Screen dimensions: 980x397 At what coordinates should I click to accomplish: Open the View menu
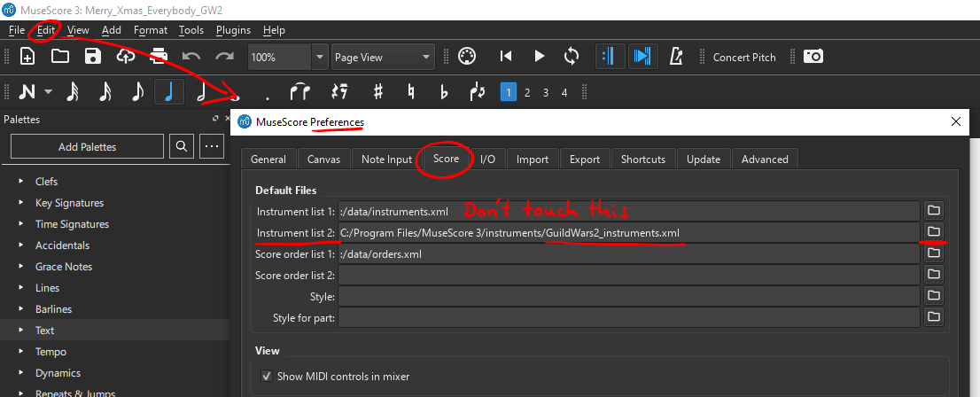point(78,30)
